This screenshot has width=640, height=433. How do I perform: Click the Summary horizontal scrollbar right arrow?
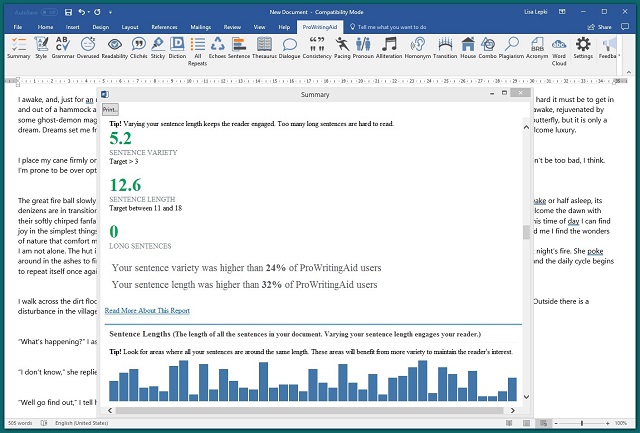513,410
